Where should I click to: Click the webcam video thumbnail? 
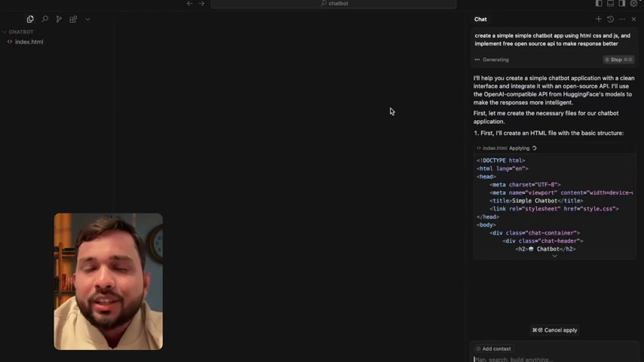[x=109, y=281]
